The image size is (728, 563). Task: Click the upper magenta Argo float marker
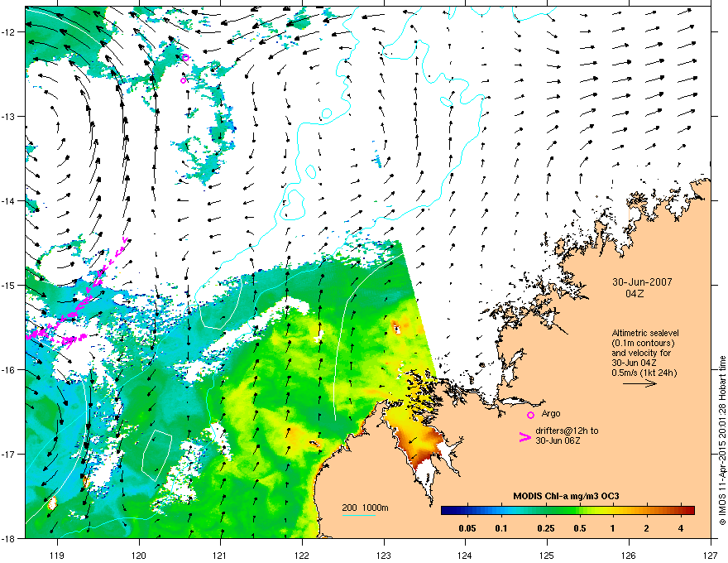tap(185, 58)
